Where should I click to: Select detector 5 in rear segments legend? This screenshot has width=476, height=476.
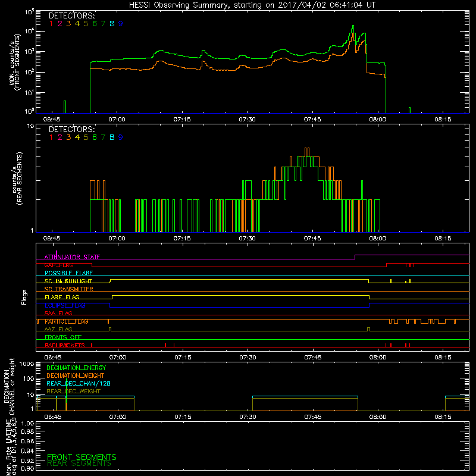point(86,137)
